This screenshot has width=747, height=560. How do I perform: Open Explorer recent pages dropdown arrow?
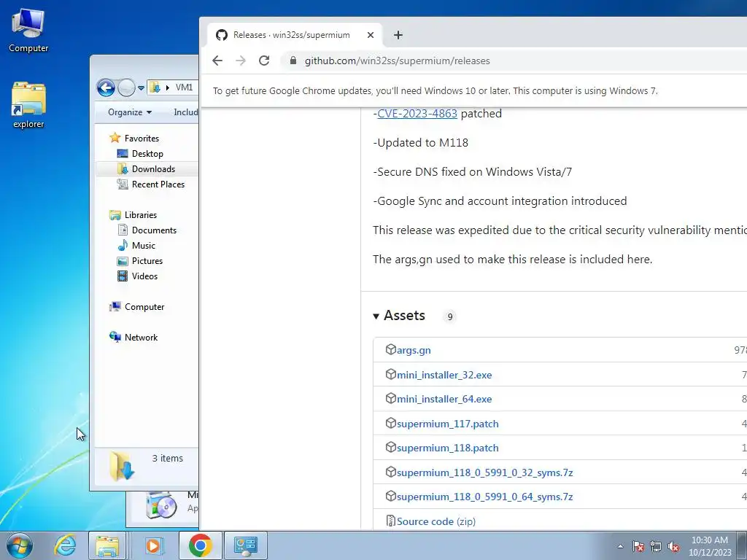coord(141,88)
